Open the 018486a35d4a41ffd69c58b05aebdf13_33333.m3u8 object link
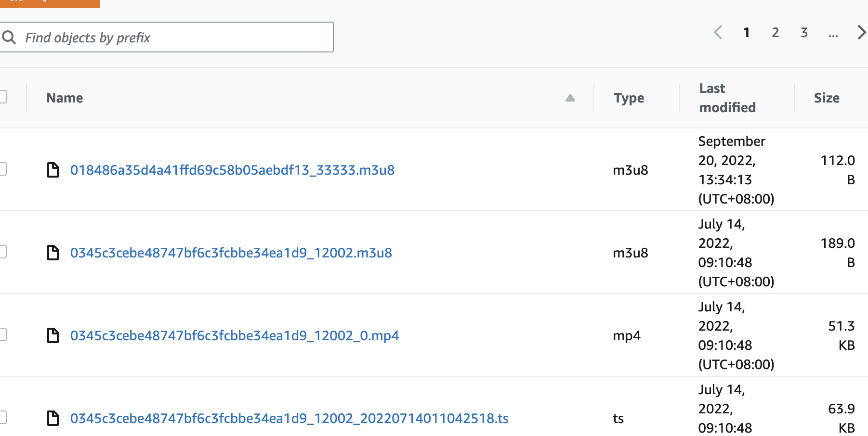The width and height of the screenshot is (868, 436). pyautogui.click(x=232, y=170)
